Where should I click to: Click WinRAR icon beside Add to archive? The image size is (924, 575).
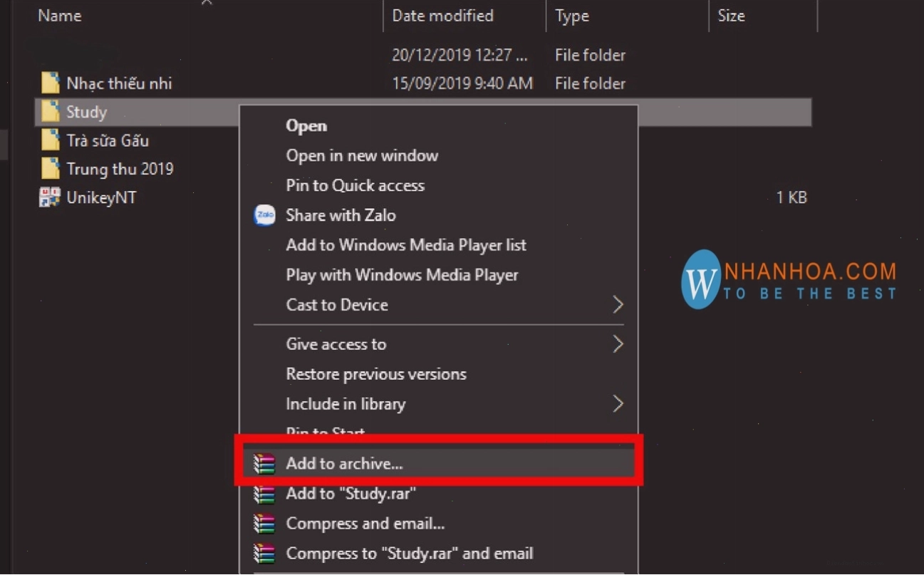264,464
